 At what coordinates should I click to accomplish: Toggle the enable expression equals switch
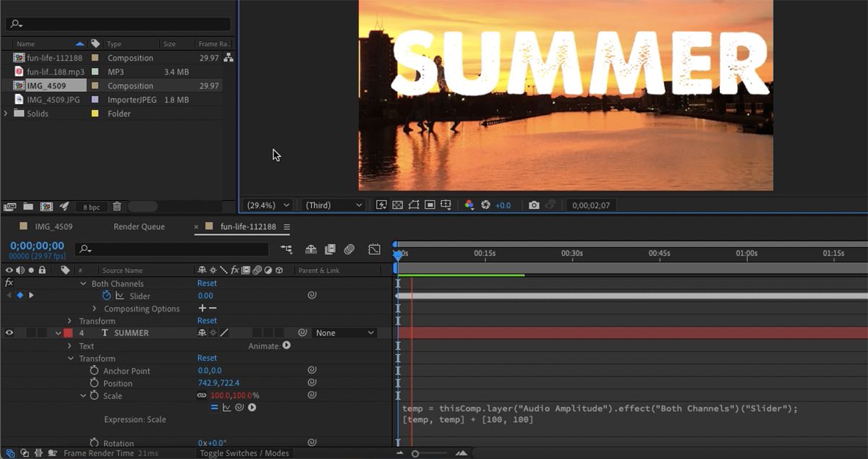tap(214, 408)
